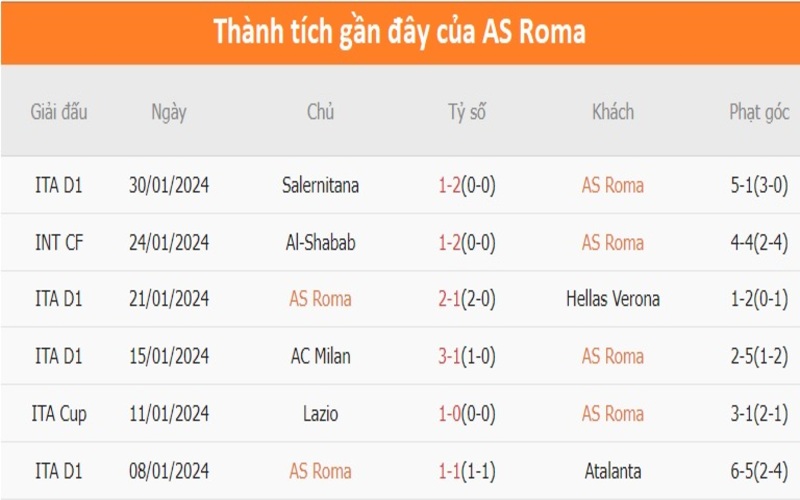Viewport: 800px width, 500px height.
Task: Select the INT CF league label
Action: point(59,242)
